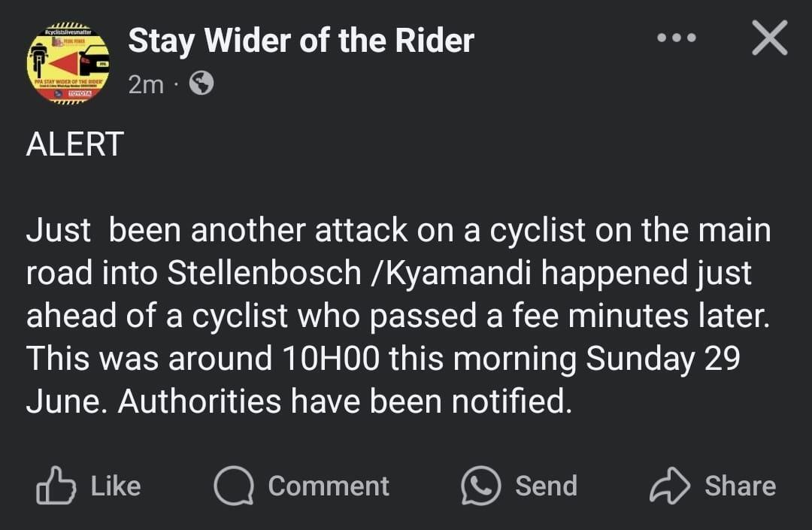Click the WhatsApp Send icon
The height and width of the screenshot is (530, 812).
click(x=480, y=486)
